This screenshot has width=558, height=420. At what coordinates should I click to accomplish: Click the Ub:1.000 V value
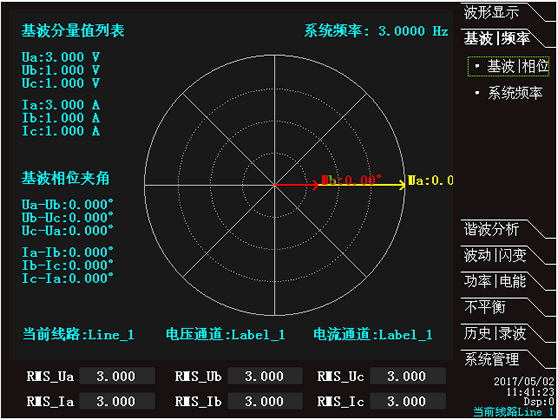coord(60,70)
